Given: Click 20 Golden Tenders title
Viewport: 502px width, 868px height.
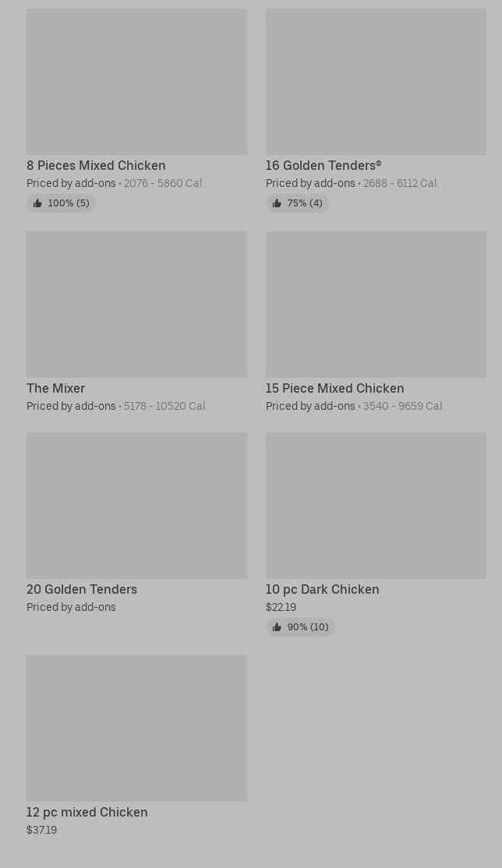Looking at the screenshot, I should [82, 589].
